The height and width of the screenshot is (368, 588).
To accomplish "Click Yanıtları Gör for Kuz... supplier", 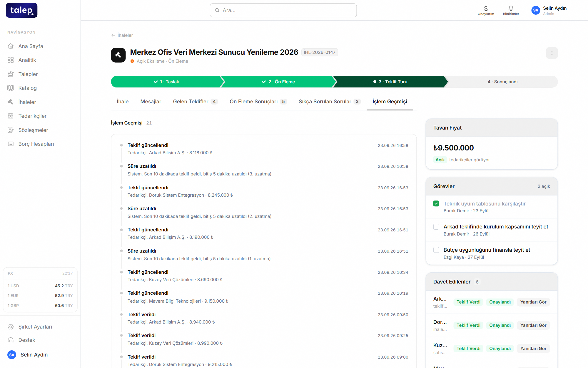I will click(x=533, y=349).
